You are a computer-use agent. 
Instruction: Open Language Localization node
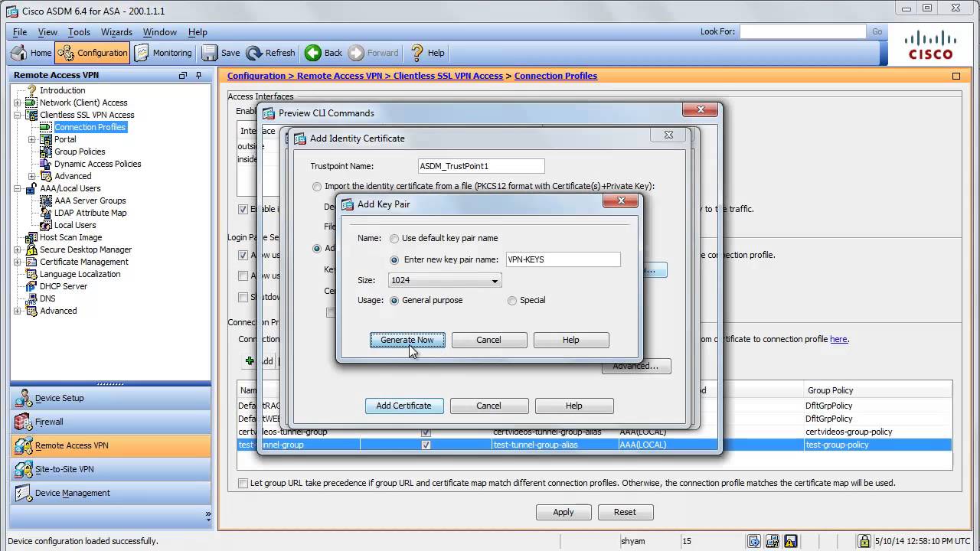[x=80, y=274]
